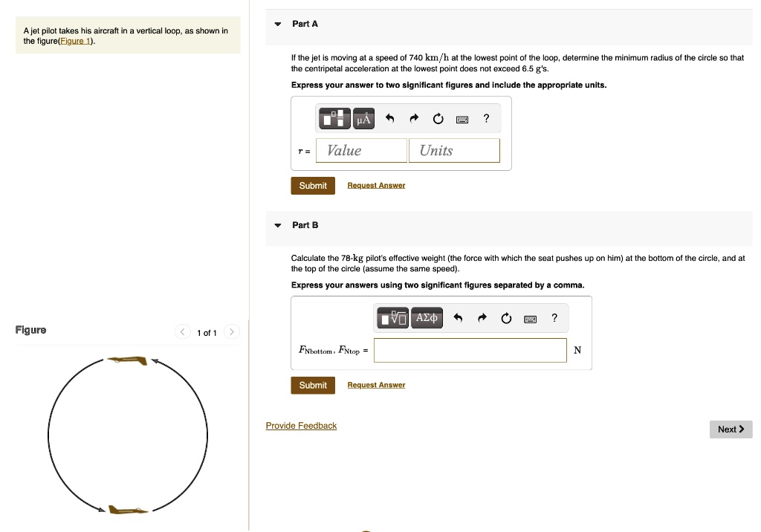The width and height of the screenshot is (761, 532).
Task: Open the Provide Feedback link
Action: (x=301, y=425)
